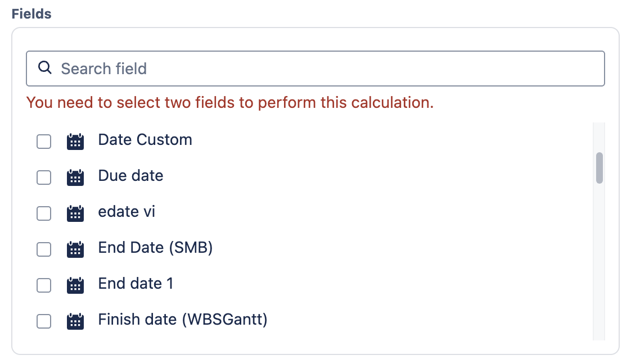Check the Finish date (WBSGantt) checkbox
The height and width of the screenshot is (364, 631).
(x=44, y=321)
